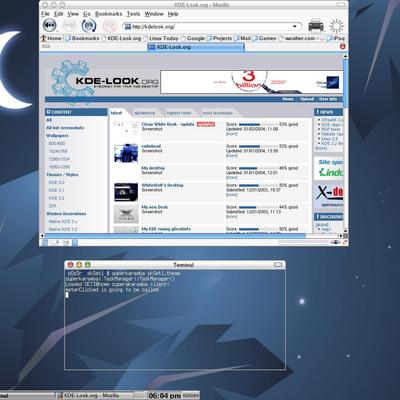This screenshot has height=400, width=400.
Task: Click the Upload link in the site nav bar
Action: pyautogui.click(x=307, y=99)
